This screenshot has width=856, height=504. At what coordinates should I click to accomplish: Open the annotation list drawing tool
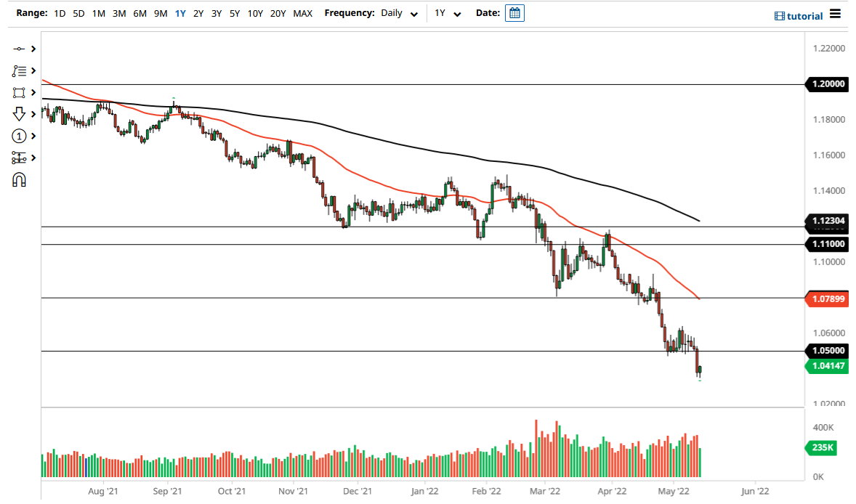[x=18, y=70]
